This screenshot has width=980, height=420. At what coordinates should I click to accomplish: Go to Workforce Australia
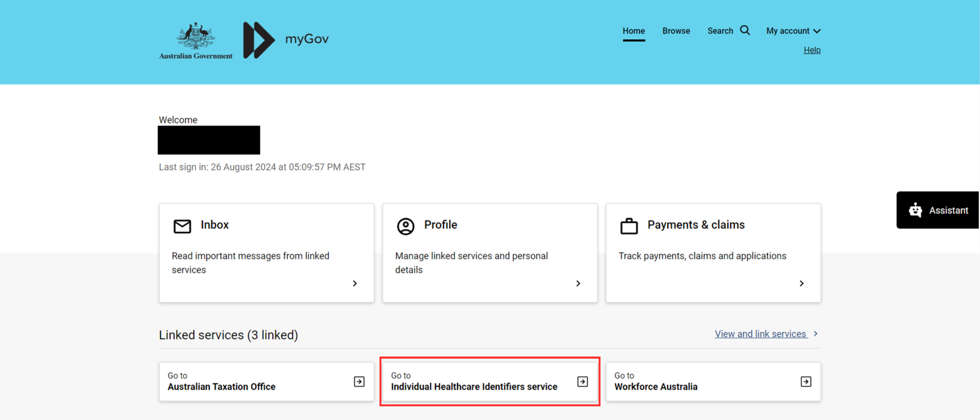click(x=713, y=381)
